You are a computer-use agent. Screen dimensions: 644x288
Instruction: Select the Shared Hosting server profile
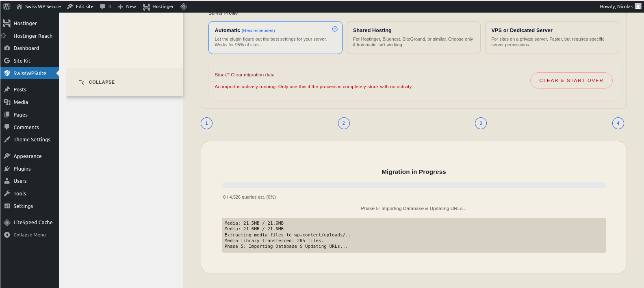[413, 37]
